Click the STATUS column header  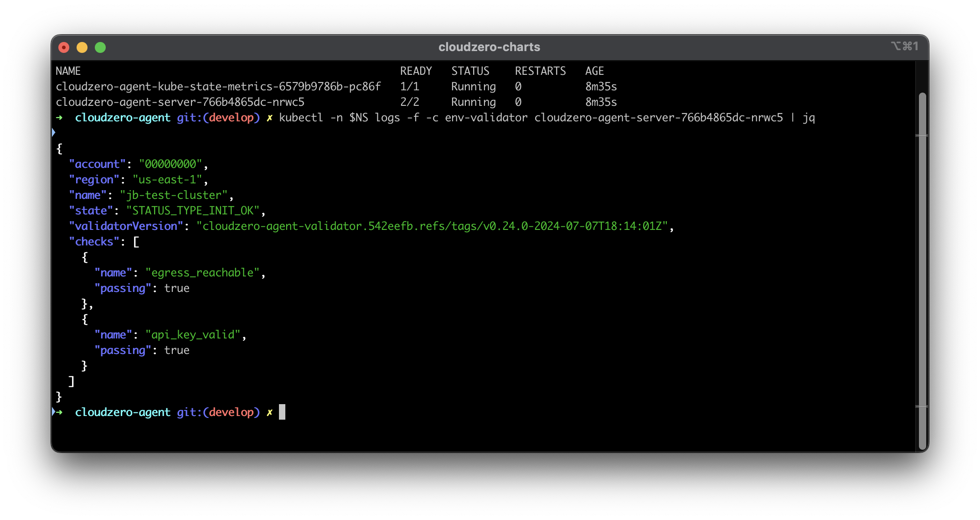[470, 71]
